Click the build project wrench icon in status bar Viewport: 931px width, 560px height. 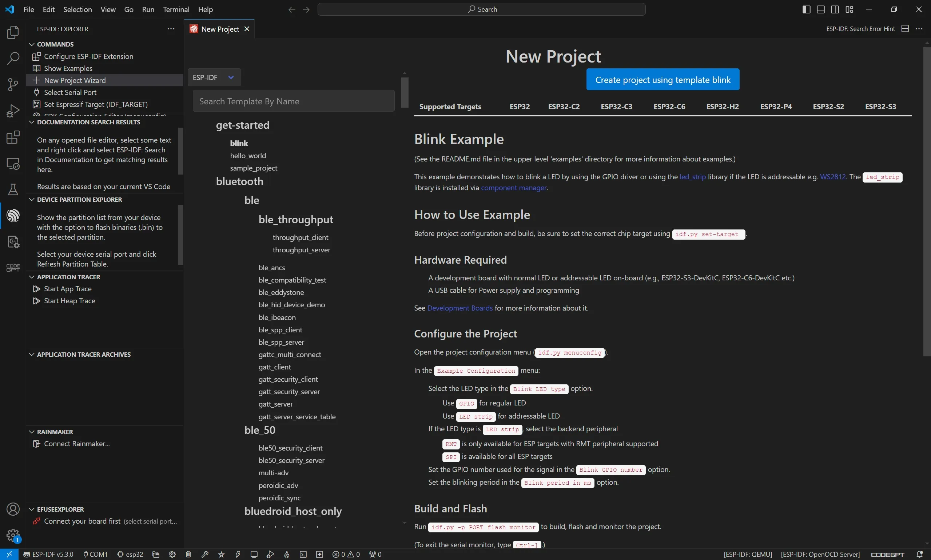tap(204, 554)
